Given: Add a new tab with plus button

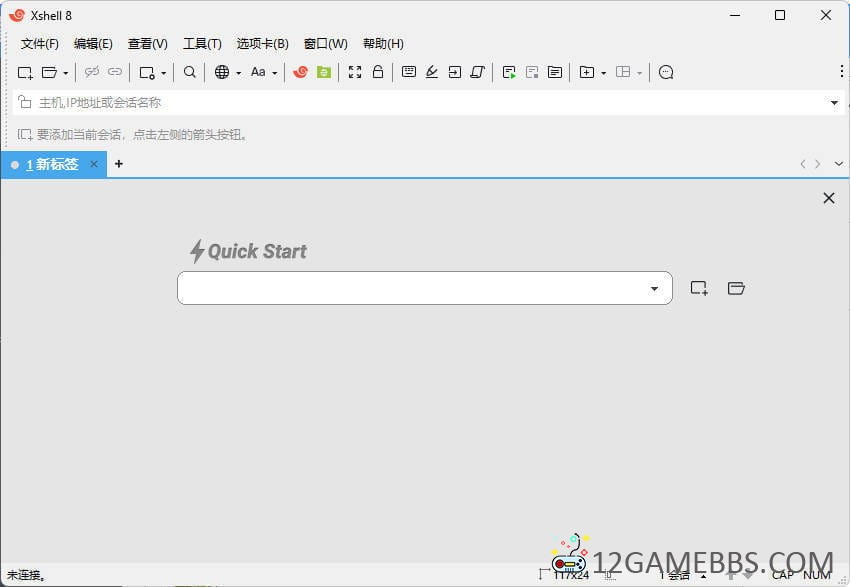Looking at the screenshot, I should click(119, 164).
